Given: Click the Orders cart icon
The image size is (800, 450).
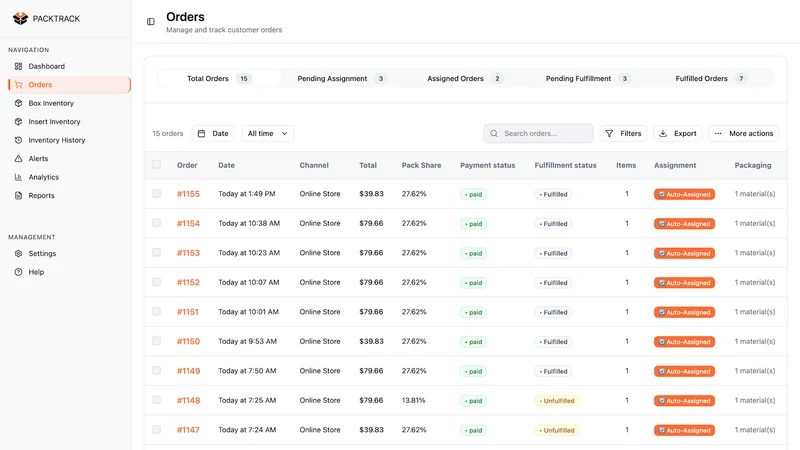Looking at the screenshot, I should 18,85.
